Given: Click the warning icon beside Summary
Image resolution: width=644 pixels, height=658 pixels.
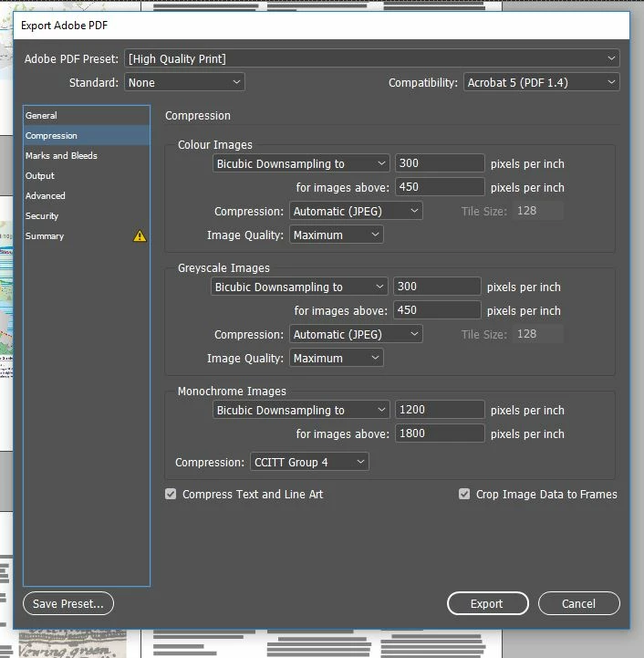Looking at the screenshot, I should [x=140, y=235].
